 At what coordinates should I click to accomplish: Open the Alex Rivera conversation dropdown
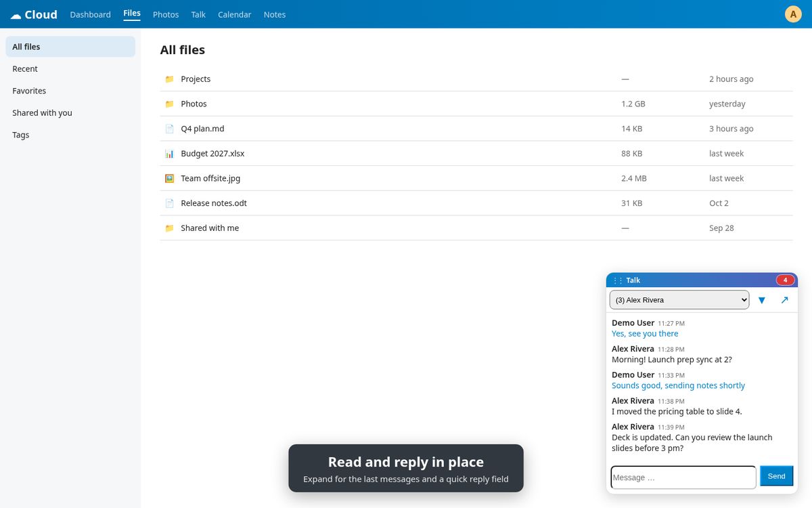(679, 300)
